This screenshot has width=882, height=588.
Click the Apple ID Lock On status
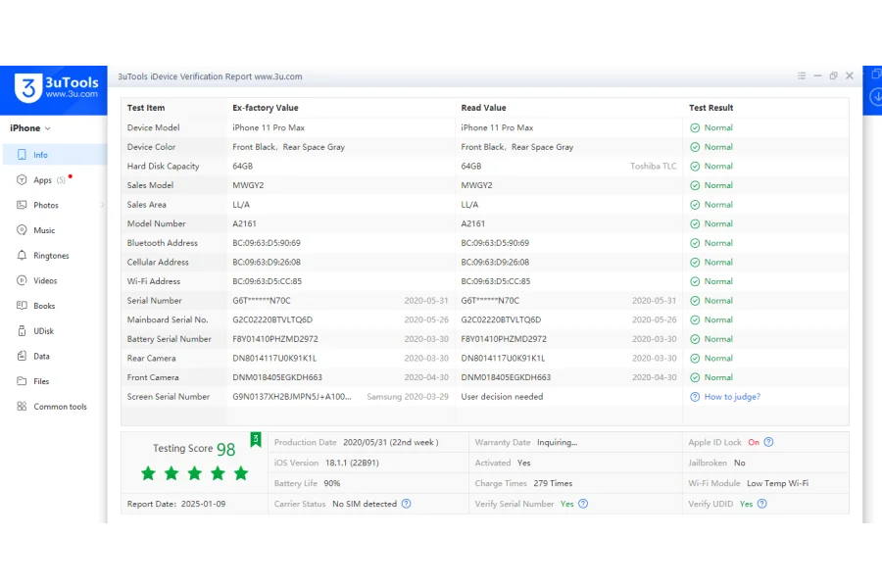click(754, 442)
